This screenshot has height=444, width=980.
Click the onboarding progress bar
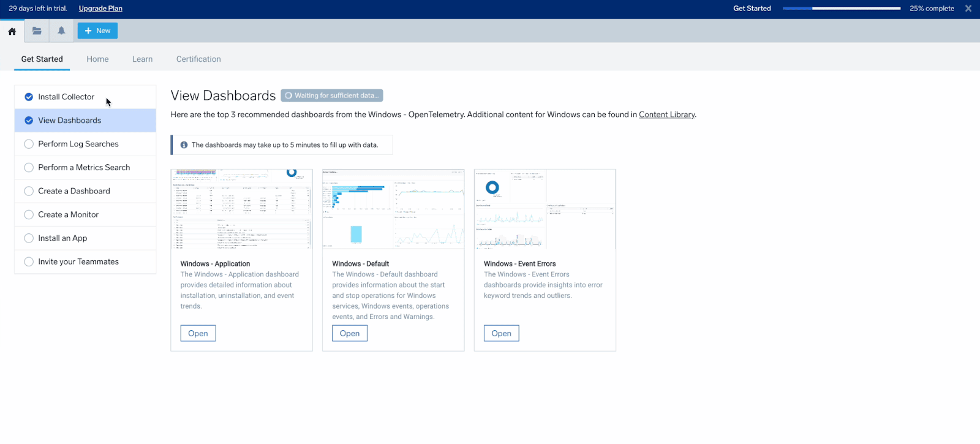click(842, 9)
